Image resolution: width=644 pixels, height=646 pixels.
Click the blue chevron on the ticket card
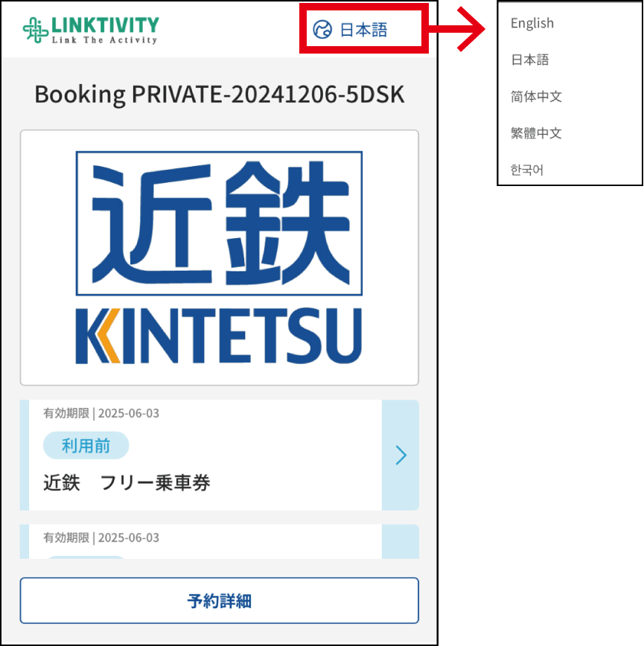pyautogui.click(x=401, y=455)
